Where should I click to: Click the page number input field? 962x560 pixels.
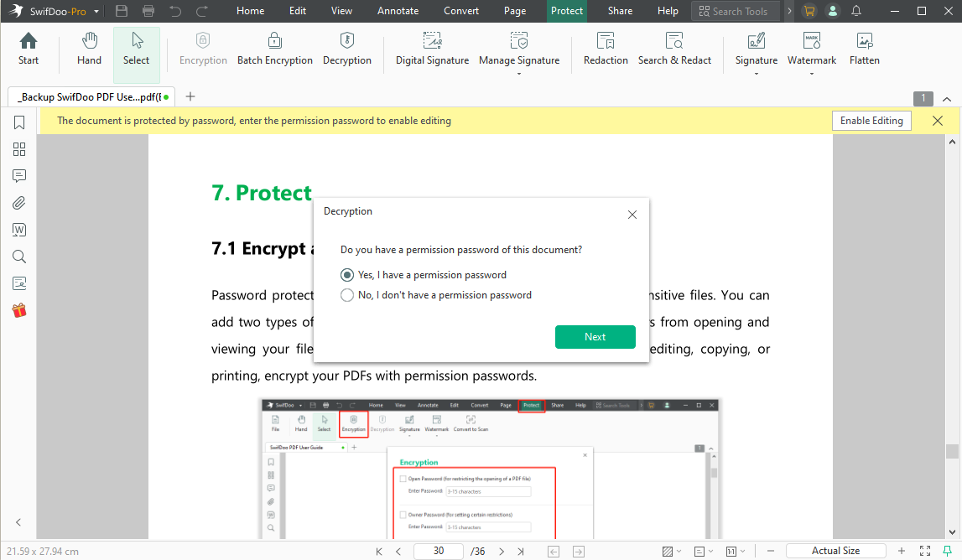pos(439,551)
